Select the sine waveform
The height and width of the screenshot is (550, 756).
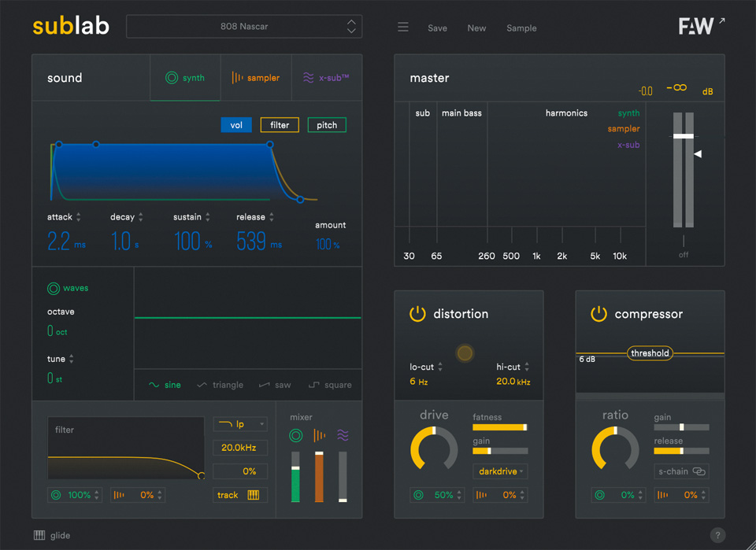[x=165, y=385]
